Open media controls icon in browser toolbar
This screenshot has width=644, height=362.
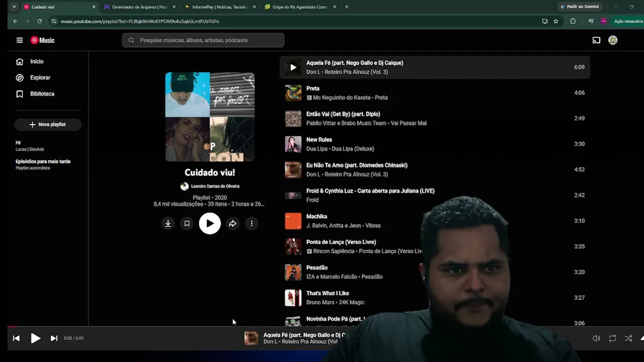591,21
